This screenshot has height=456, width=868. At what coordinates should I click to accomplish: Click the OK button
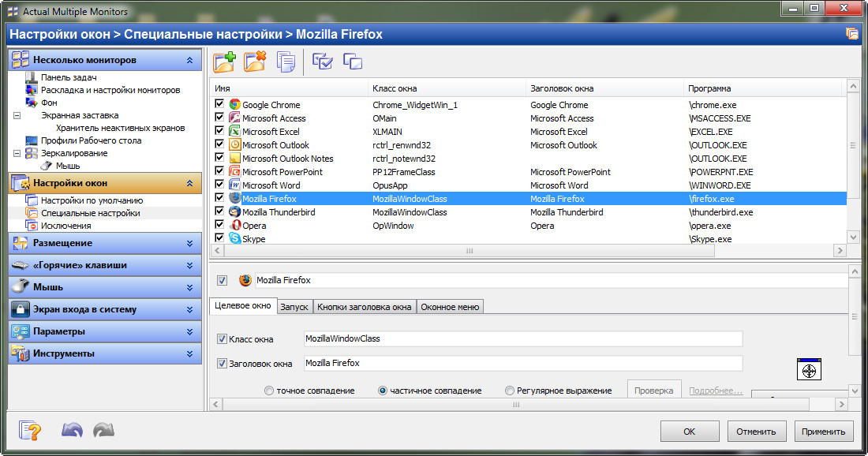click(x=689, y=431)
